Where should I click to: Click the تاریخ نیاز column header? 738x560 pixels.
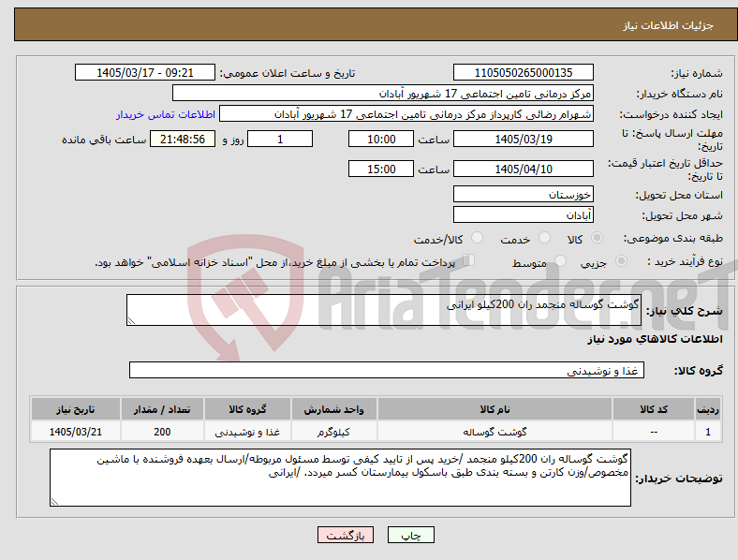[x=76, y=409]
